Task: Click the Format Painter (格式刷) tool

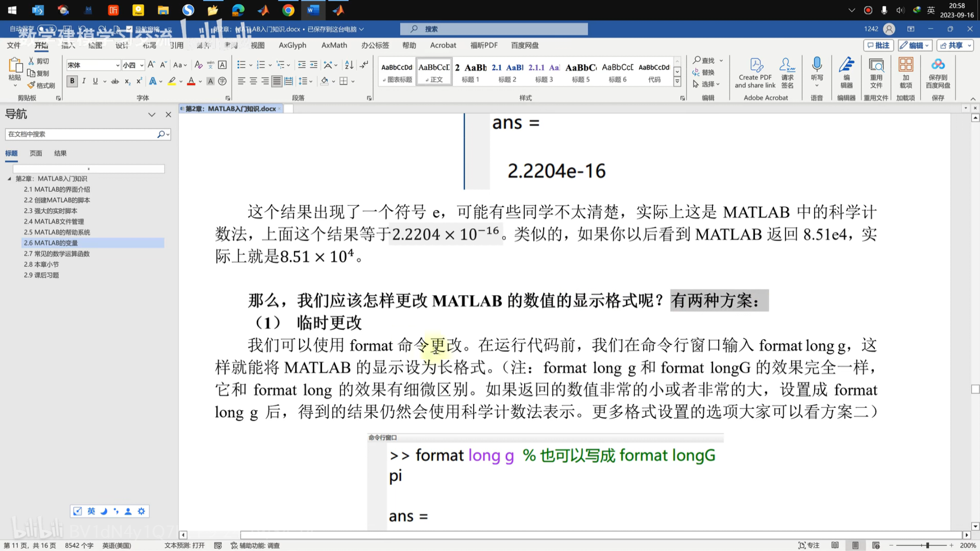Action: [x=41, y=85]
